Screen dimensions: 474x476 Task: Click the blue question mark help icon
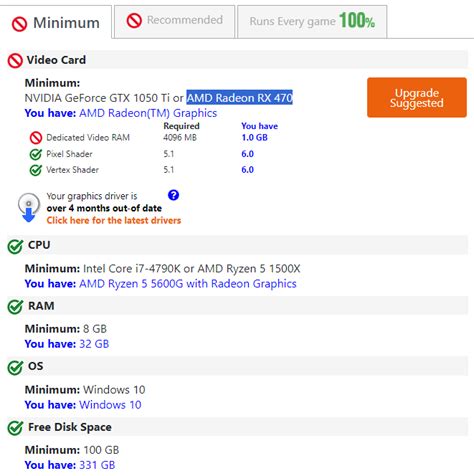[x=173, y=195]
